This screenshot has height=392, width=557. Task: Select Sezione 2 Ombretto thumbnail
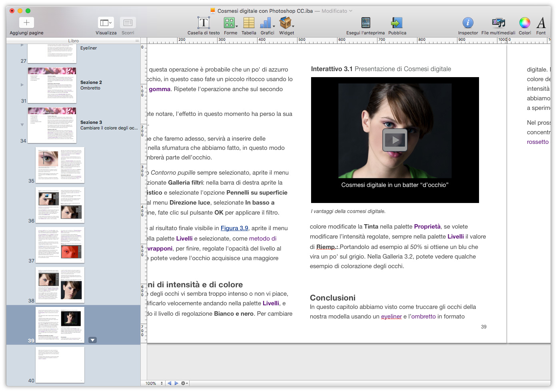click(x=52, y=85)
